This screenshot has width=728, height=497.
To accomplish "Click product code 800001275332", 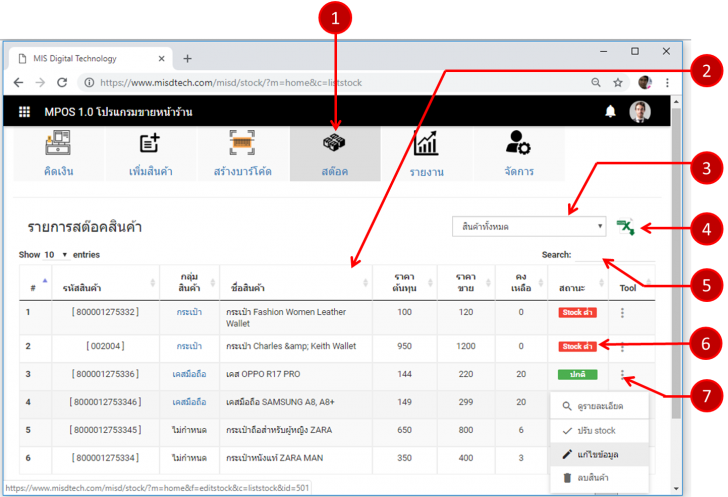I will coord(105,312).
